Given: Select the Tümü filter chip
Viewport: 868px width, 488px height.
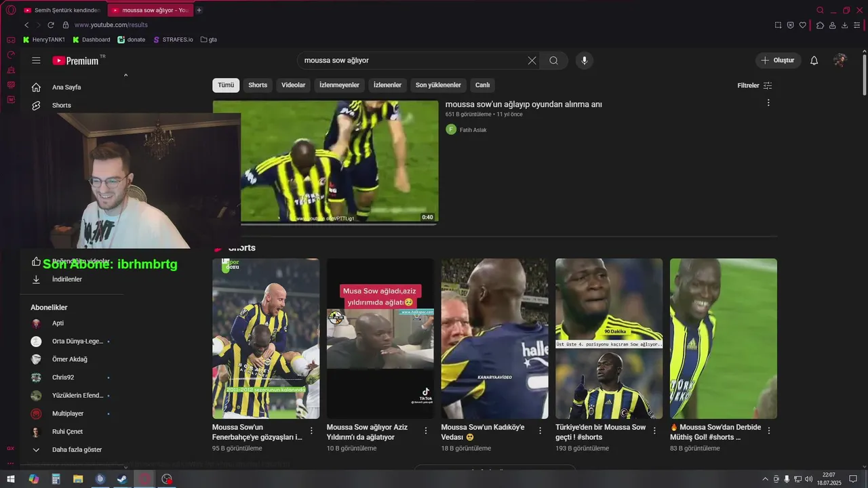Looking at the screenshot, I should pos(226,85).
